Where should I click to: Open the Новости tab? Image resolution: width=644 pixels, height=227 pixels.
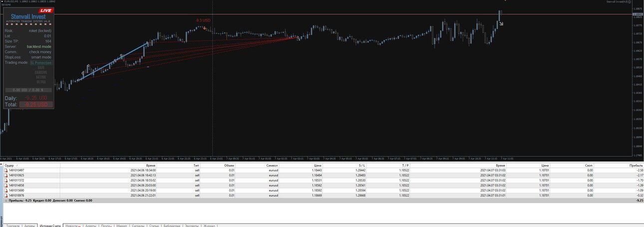(x=73, y=226)
